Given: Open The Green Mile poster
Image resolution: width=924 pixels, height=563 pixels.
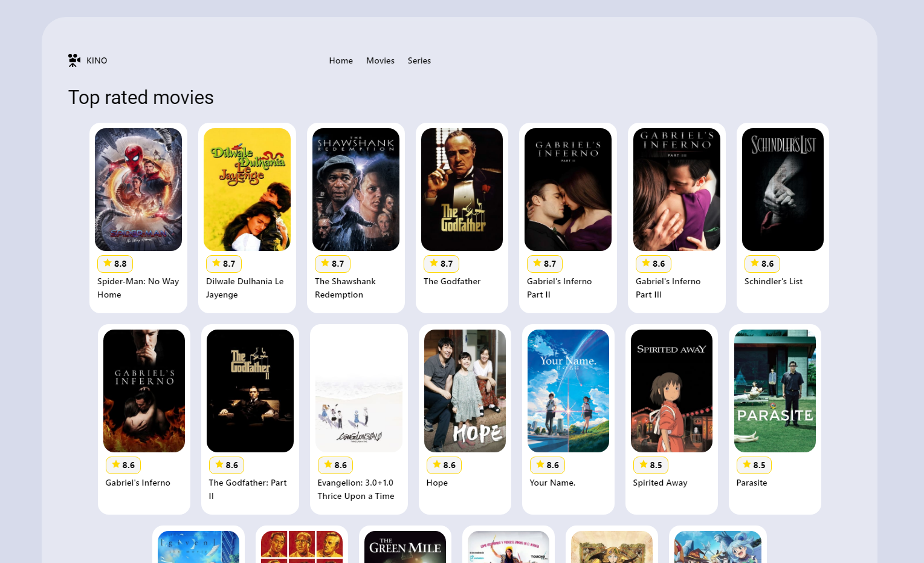Looking at the screenshot, I should pyautogui.click(x=405, y=547).
